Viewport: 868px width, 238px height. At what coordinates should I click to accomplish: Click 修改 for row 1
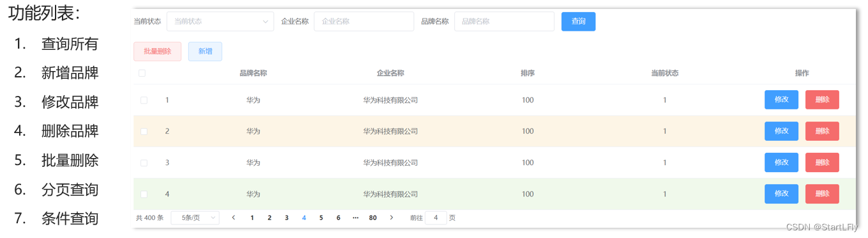coord(781,100)
